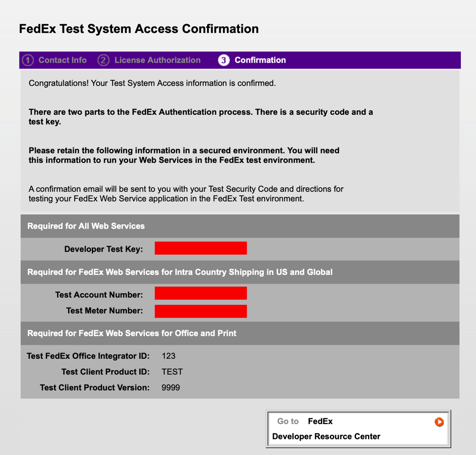
Task: Click the step 1 circle icon
Action: (28, 60)
